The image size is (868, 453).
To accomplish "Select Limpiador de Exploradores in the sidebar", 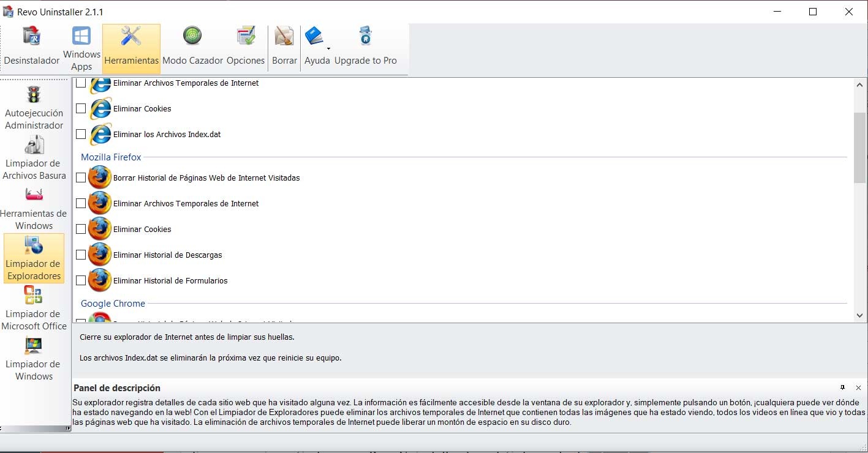I will tap(34, 258).
